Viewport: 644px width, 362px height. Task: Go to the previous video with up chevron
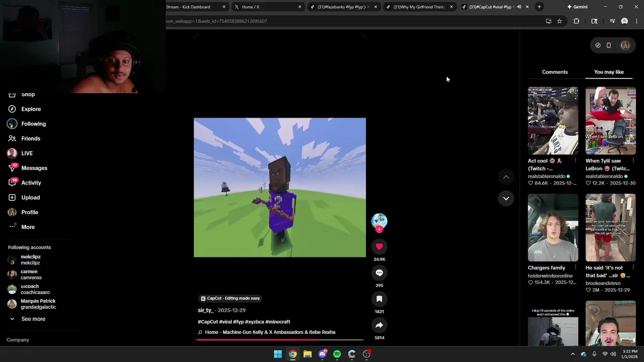tap(506, 177)
